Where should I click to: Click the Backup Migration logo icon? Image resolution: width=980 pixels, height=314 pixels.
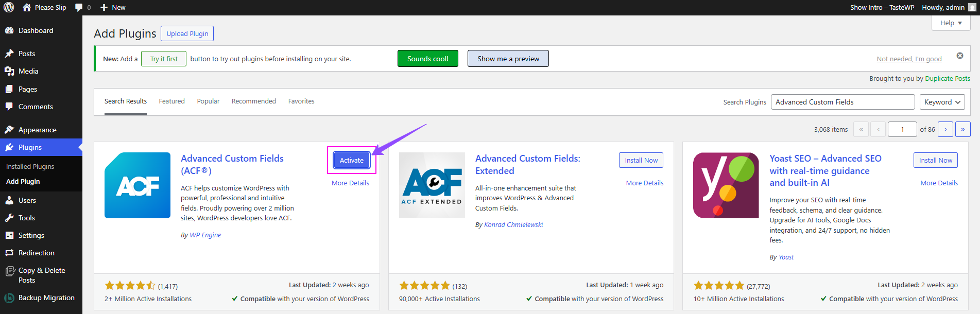[x=9, y=298]
